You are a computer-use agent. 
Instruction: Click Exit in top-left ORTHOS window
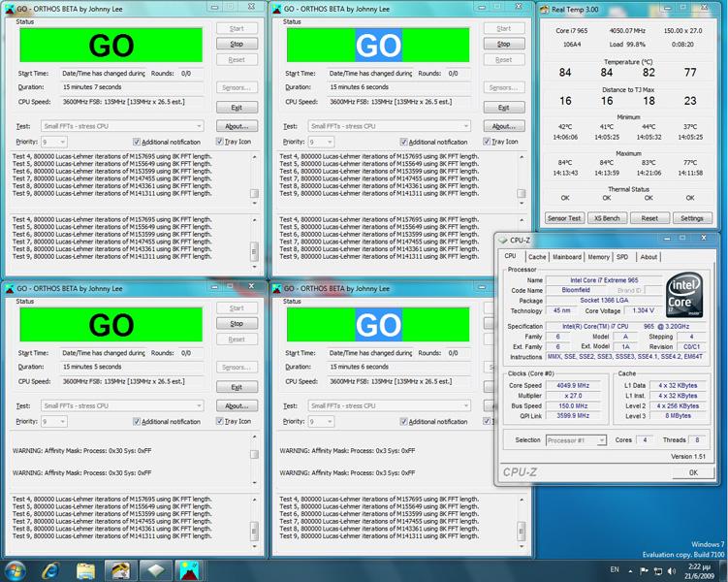pos(237,108)
